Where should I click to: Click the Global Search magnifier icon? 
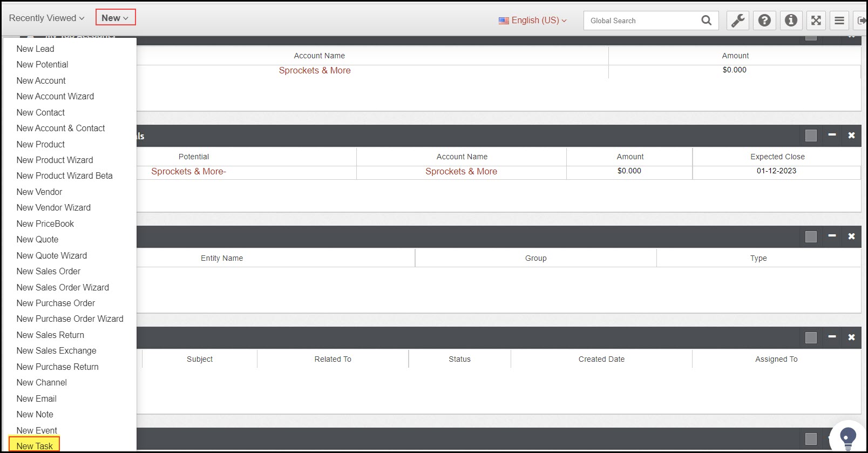[x=706, y=21]
